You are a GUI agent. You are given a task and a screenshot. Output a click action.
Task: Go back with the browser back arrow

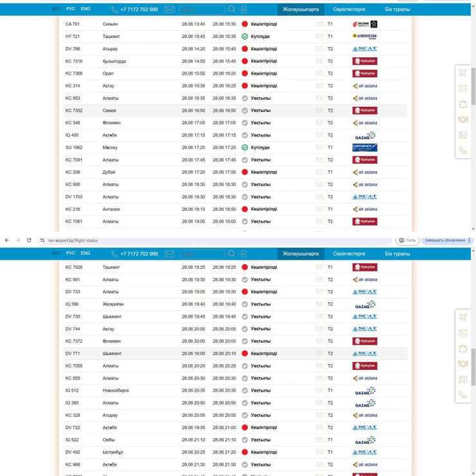6,240
